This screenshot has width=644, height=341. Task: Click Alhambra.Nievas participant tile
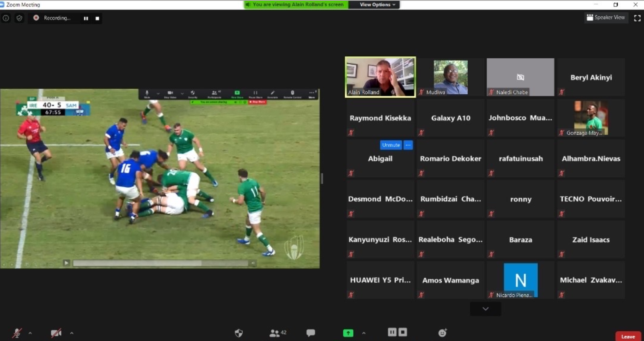pyautogui.click(x=591, y=159)
